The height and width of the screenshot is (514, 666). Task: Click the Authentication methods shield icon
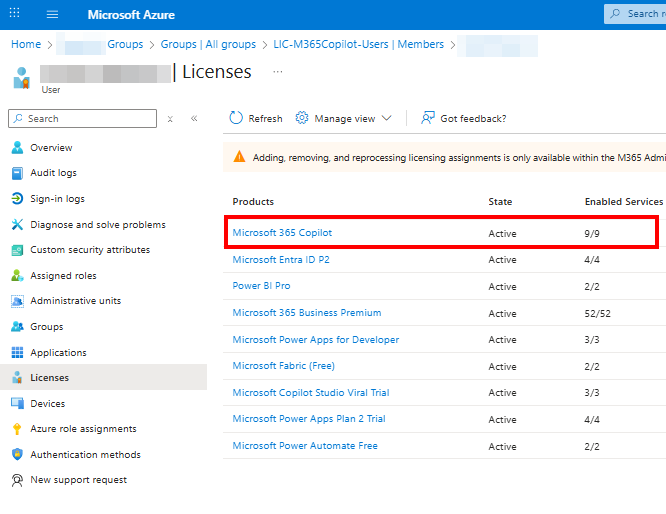17,454
